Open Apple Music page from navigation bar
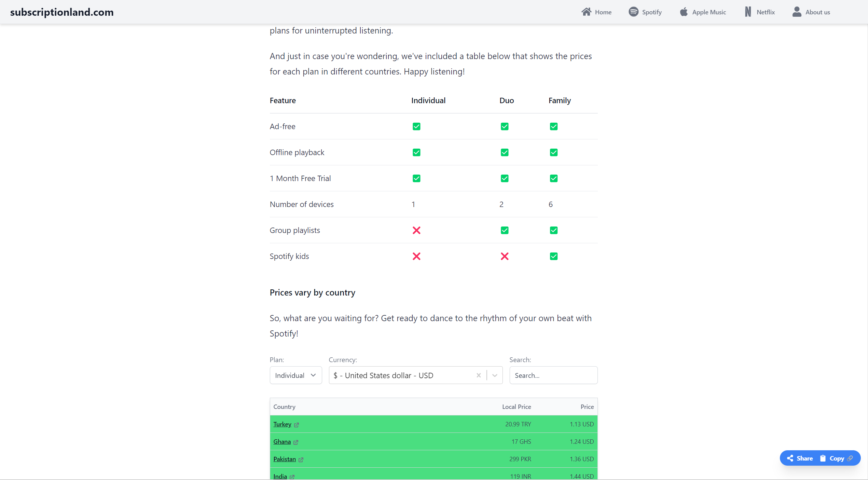868x480 pixels. (703, 12)
